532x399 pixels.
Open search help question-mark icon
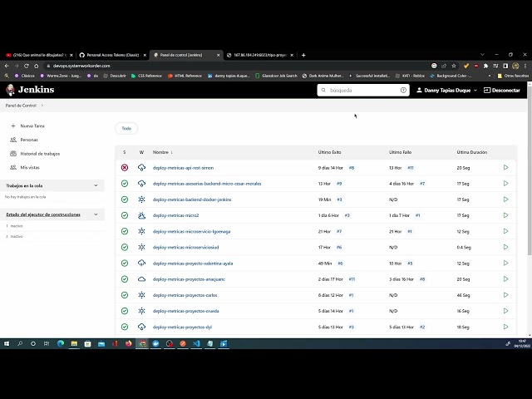403,91
